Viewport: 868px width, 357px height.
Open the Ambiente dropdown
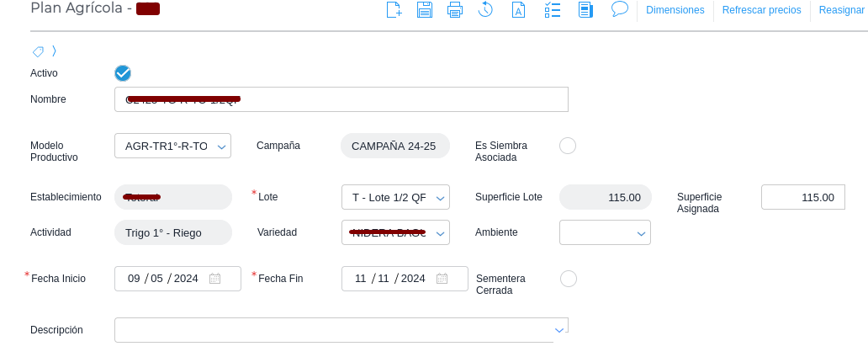641,233
